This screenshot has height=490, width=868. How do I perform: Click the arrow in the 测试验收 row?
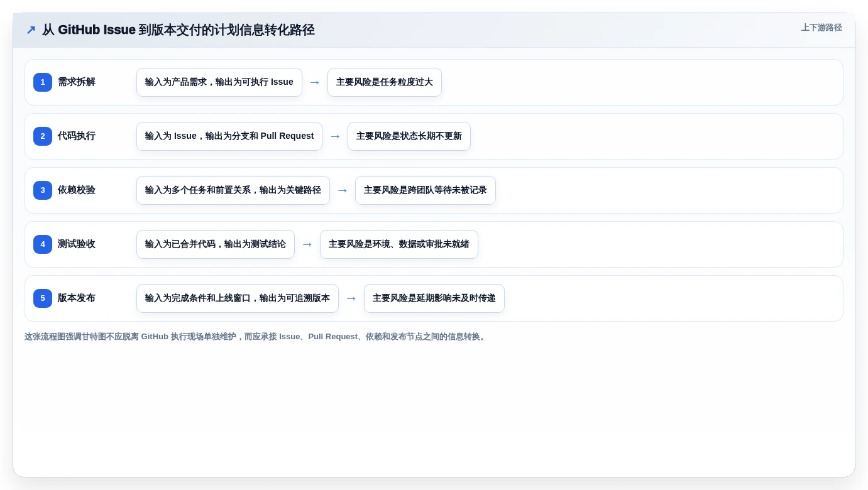pyautogui.click(x=307, y=244)
